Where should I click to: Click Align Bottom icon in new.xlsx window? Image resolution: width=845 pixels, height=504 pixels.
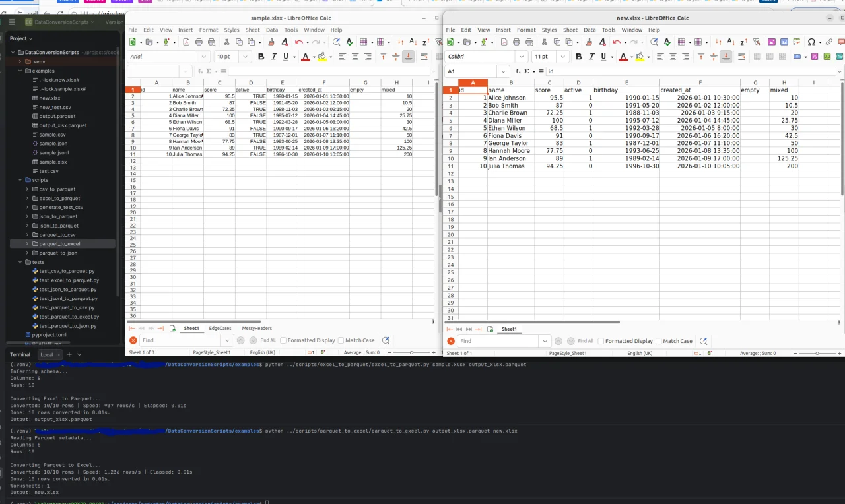click(x=726, y=57)
